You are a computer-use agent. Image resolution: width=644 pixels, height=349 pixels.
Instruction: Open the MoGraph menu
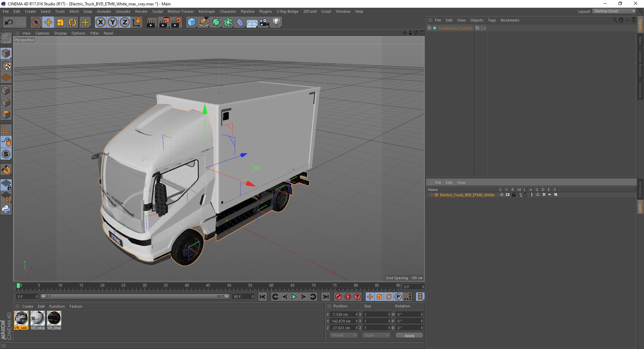207,11
